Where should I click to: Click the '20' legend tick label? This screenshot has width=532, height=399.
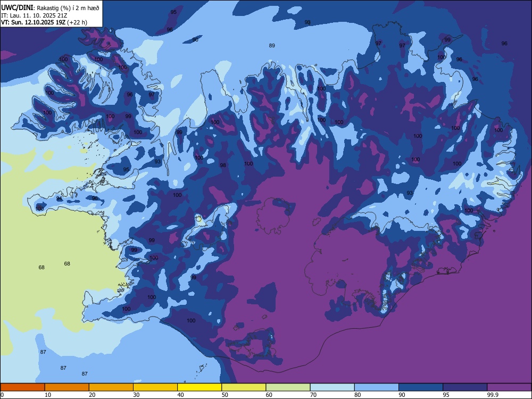(92, 395)
